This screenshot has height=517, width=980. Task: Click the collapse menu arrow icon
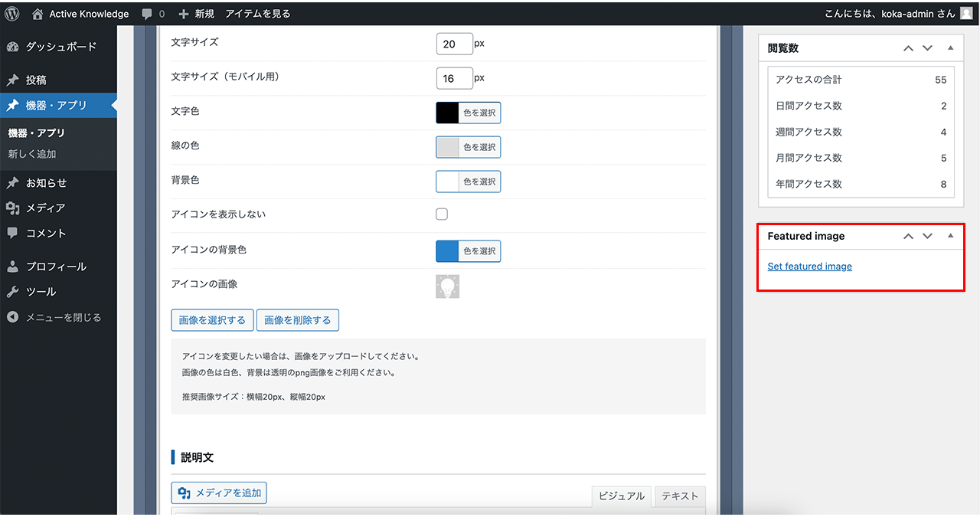tap(12, 317)
